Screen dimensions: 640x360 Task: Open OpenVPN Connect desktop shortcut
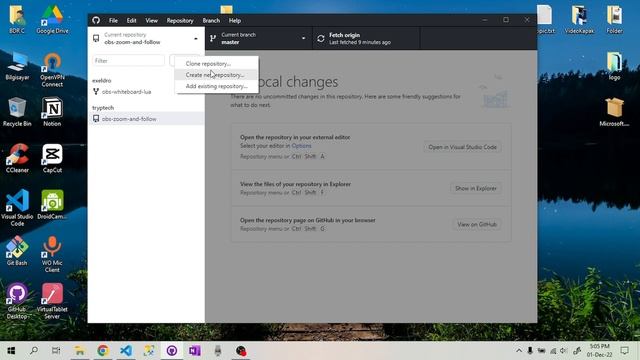pyautogui.click(x=52, y=69)
